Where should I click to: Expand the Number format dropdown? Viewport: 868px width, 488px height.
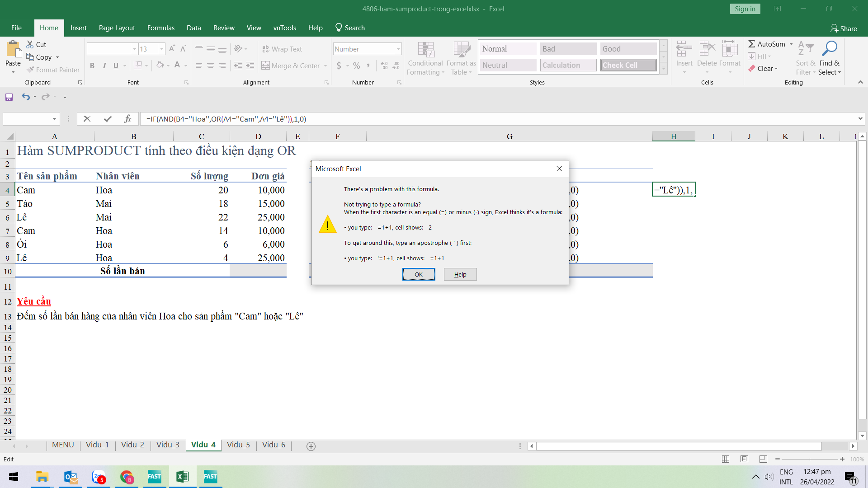click(398, 49)
